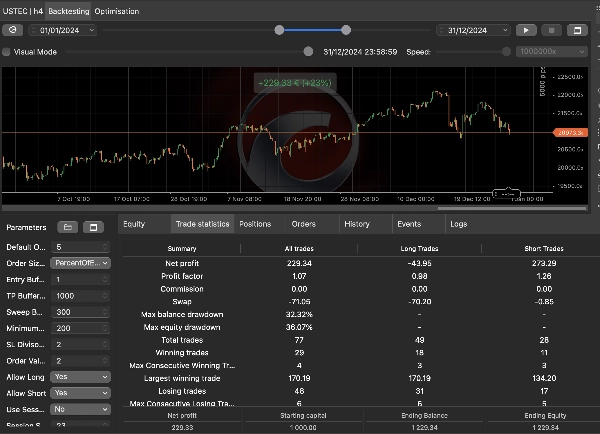600x434 pixels.
Task: Click the save parameters icon next to folder
Action: pos(93,227)
